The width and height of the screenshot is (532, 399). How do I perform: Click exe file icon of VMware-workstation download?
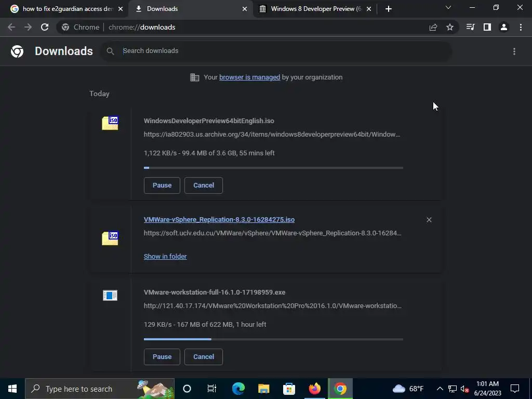coord(110,295)
